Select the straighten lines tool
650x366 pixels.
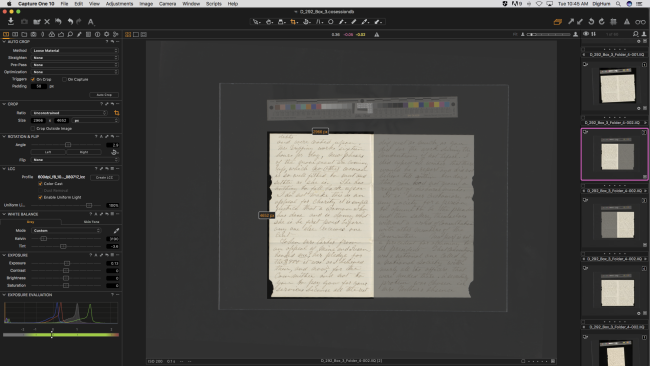click(319, 22)
